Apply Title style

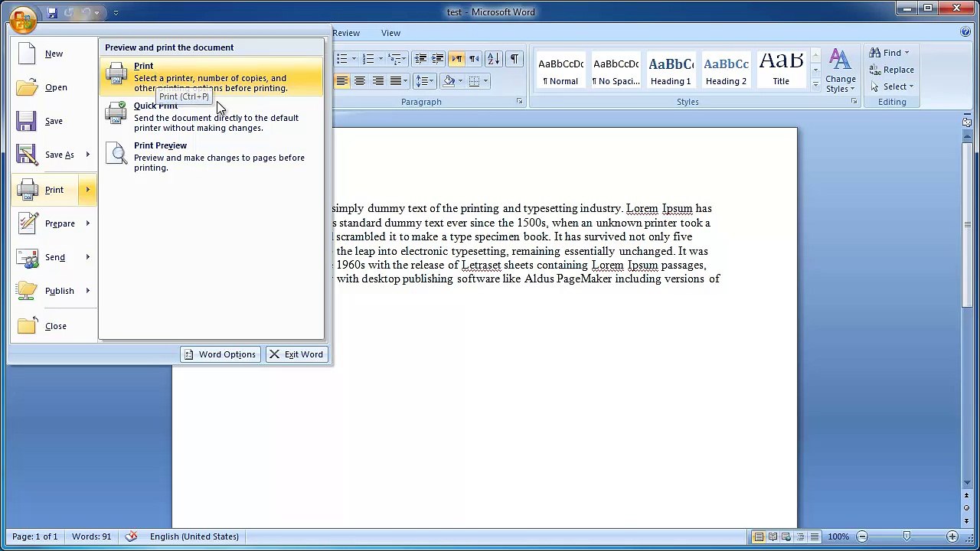tap(781, 70)
